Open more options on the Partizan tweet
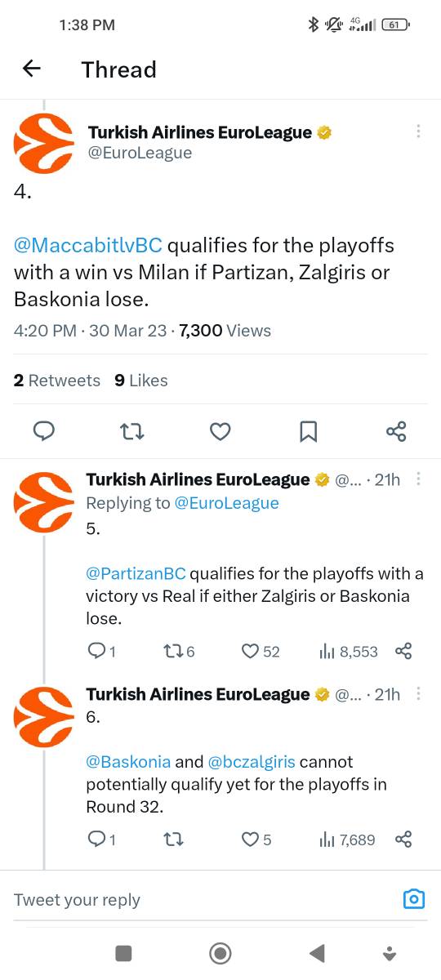The width and height of the screenshot is (441, 980). click(418, 479)
